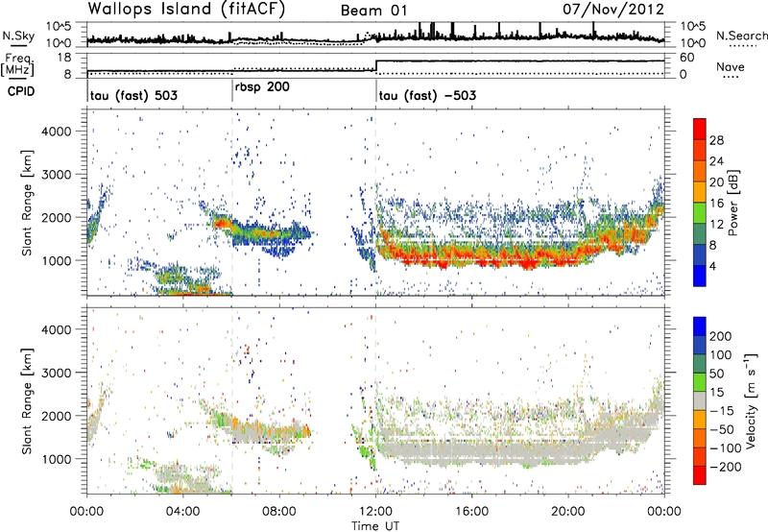Click the '4000' tick on power panel
The width and height of the screenshot is (768, 532).
pos(56,132)
